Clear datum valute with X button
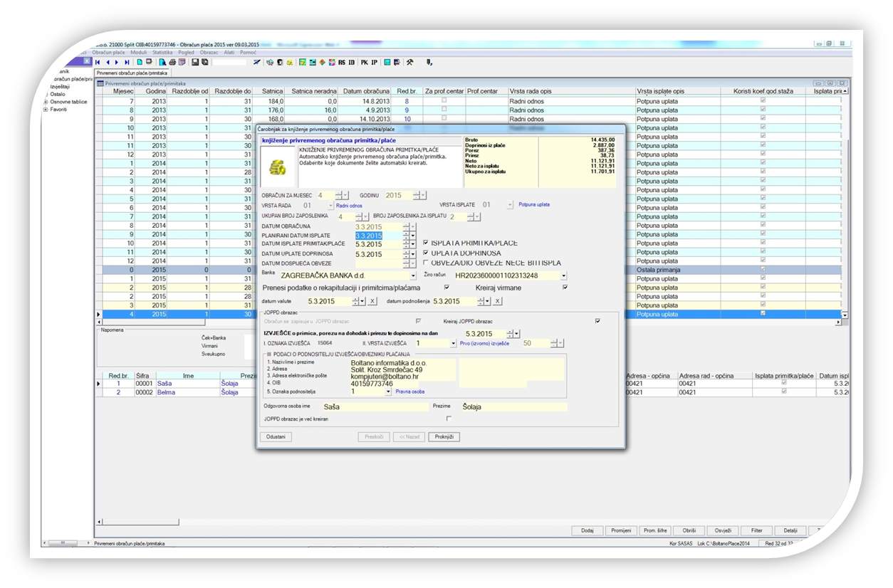The height and width of the screenshot is (588, 893). click(x=372, y=301)
